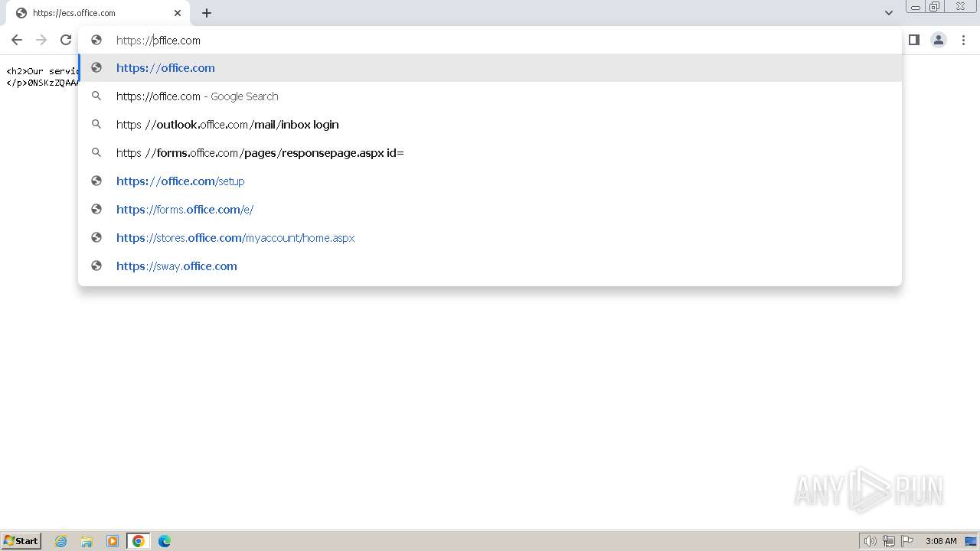Open the https://sway.office.com suggestion

490,266
